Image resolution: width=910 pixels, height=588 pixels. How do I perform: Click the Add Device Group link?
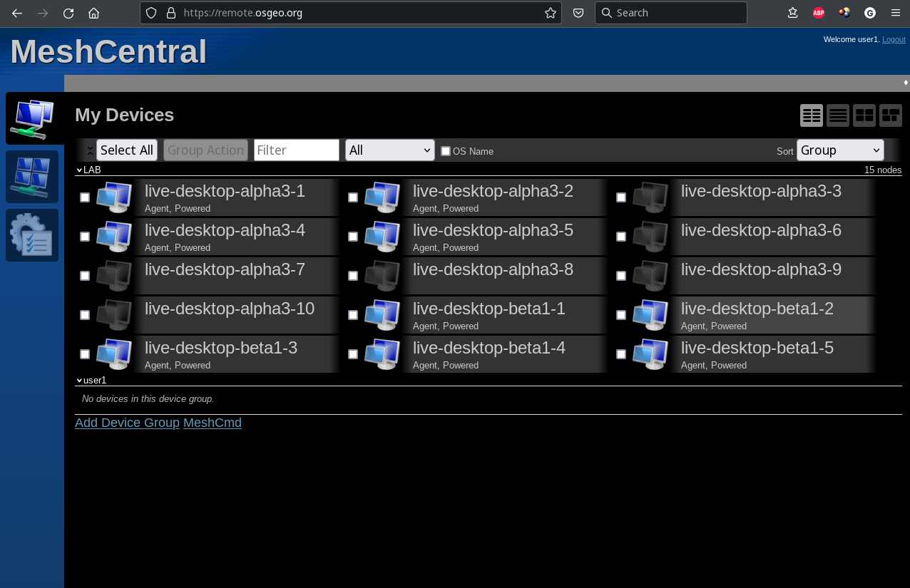point(127,423)
